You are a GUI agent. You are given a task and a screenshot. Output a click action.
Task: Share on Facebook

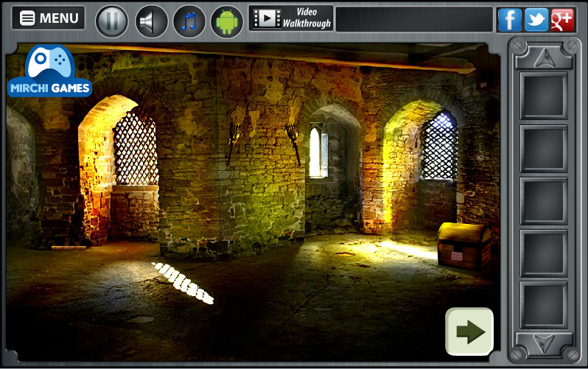coord(510,20)
